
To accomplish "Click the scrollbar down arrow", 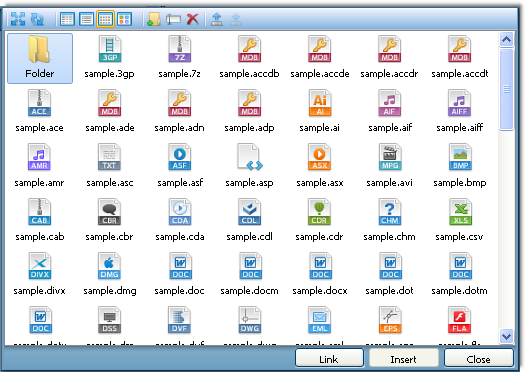I will (x=506, y=336).
